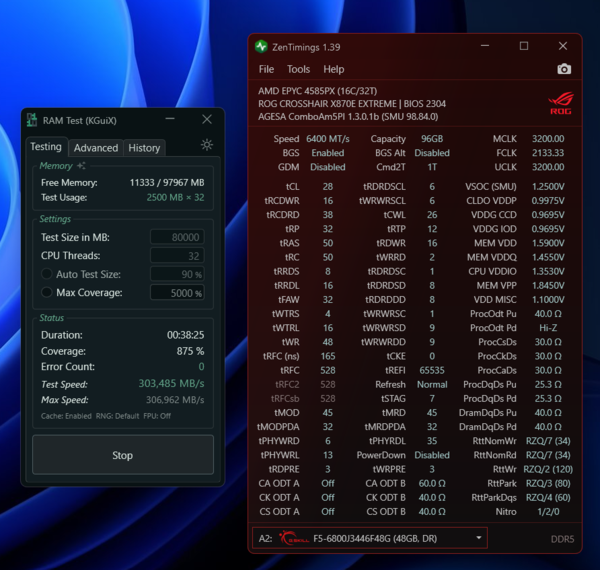
Task: Maximize the ZenTimings window
Action: 524,46
